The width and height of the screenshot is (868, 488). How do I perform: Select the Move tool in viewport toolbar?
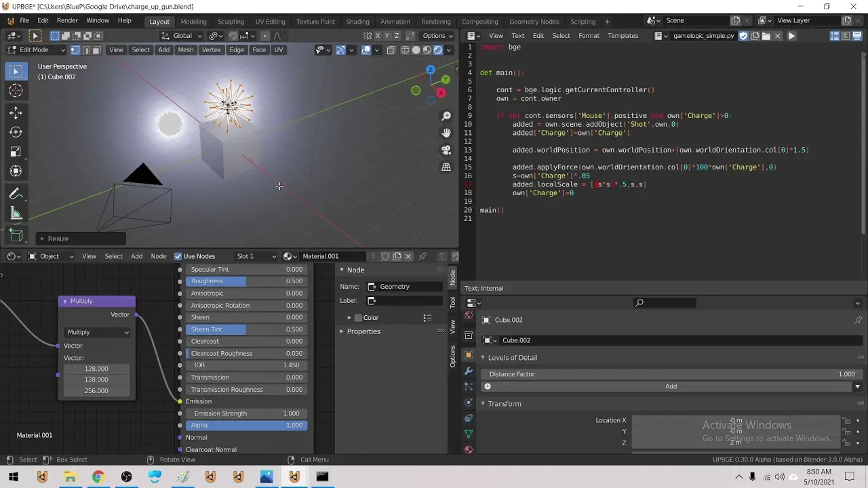[x=16, y=113]
